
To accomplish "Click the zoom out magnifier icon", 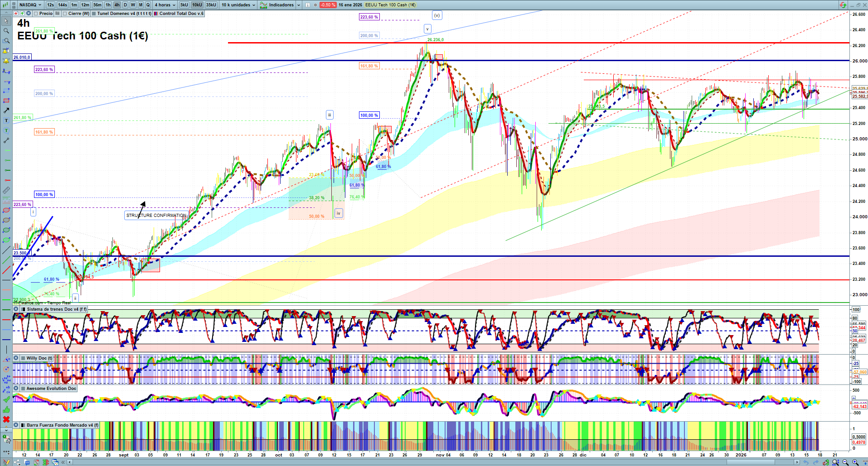I will point(845,462).
